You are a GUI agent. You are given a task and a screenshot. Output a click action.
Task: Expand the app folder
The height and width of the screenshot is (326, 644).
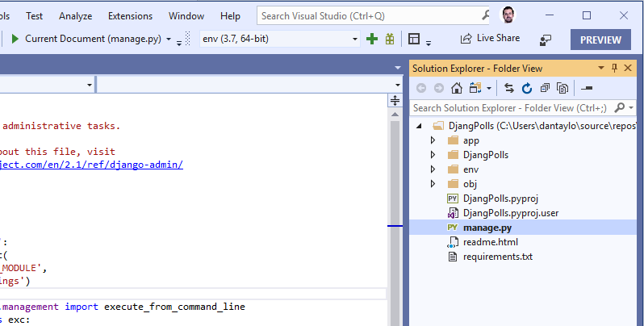433,140
